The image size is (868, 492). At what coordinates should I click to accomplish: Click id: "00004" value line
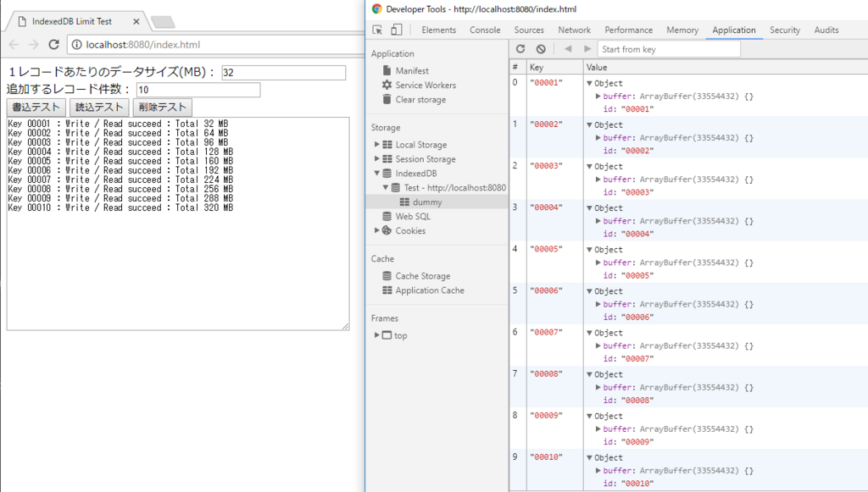tap(628, 234)
